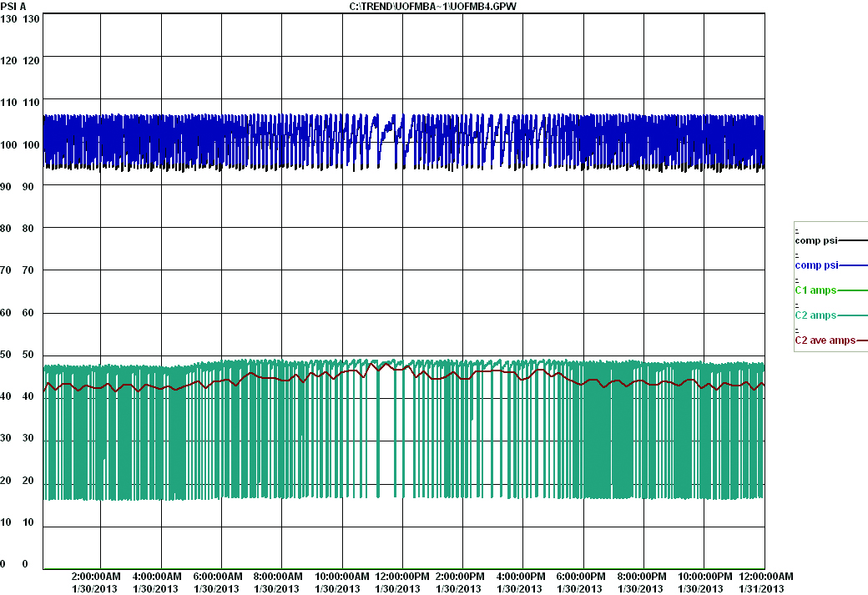Click the 6:00:00PM 1/30/2013 time label
Image resolution: width=868 pixels, height=595 pixels.
[x=581, y=582]
